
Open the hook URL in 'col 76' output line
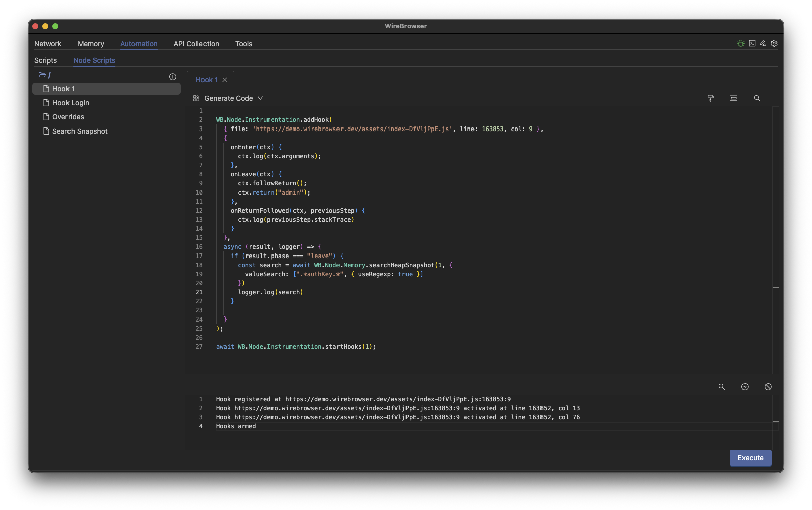[347, 417]
